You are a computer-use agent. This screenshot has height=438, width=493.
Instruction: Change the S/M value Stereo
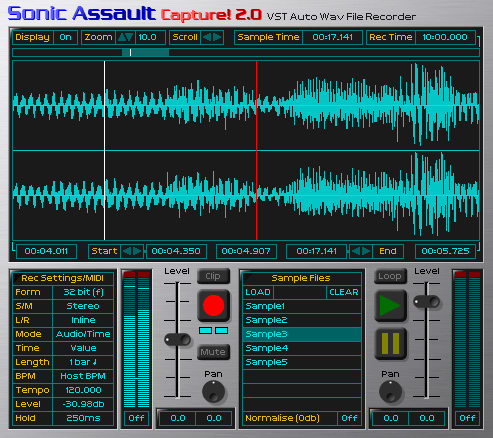coord(83,306)
